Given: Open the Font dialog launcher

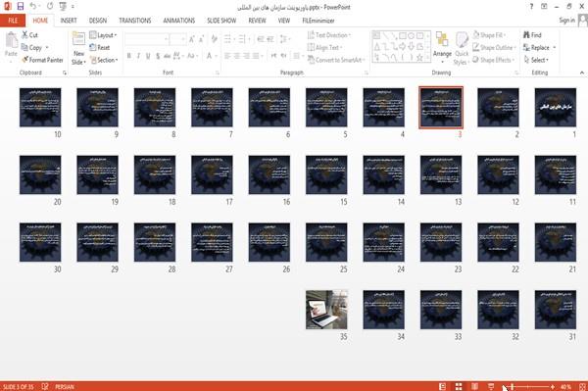Looking at the screenshot, I should pyautogui.click(x=218, y=73).
